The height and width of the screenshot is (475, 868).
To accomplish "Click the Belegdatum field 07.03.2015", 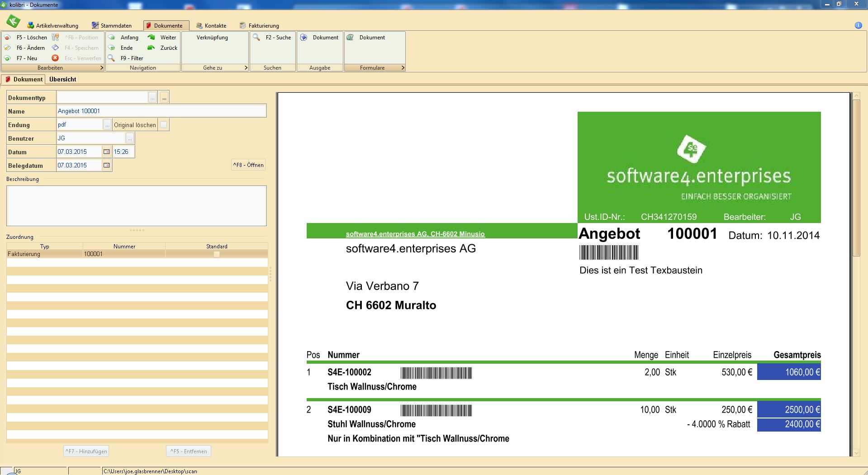I will [79, 165].
